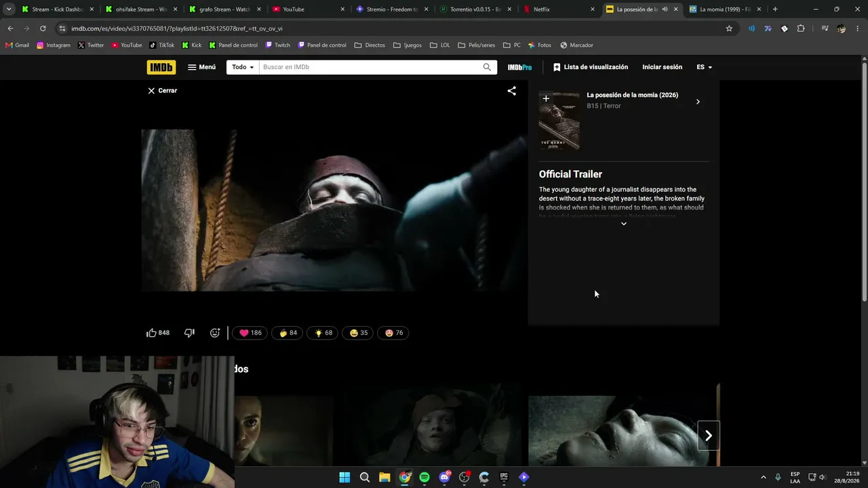
Task: Bookmark this page with the star
Action: point(729,28)
